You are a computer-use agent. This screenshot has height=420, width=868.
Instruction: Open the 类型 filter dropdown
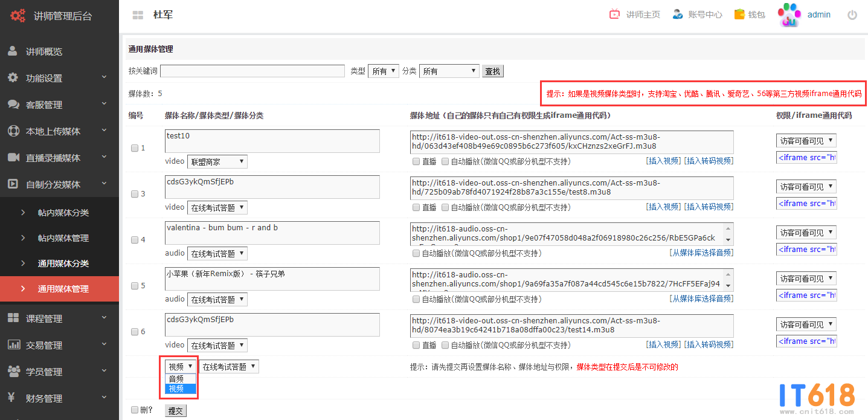pos(384,71)
